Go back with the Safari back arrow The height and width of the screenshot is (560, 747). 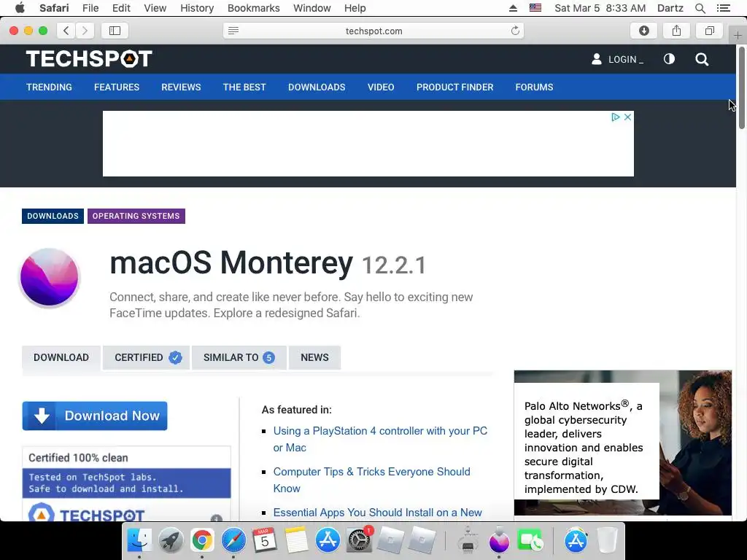pos(66,31)
